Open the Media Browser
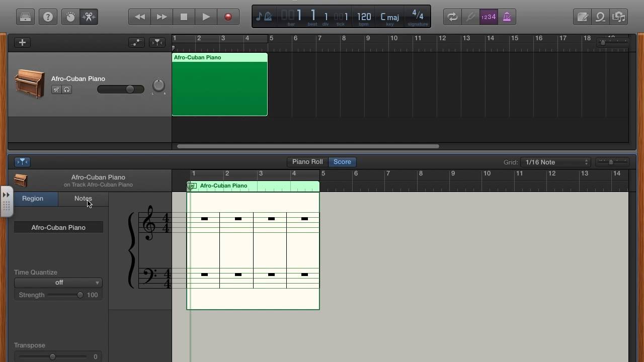 618,17
